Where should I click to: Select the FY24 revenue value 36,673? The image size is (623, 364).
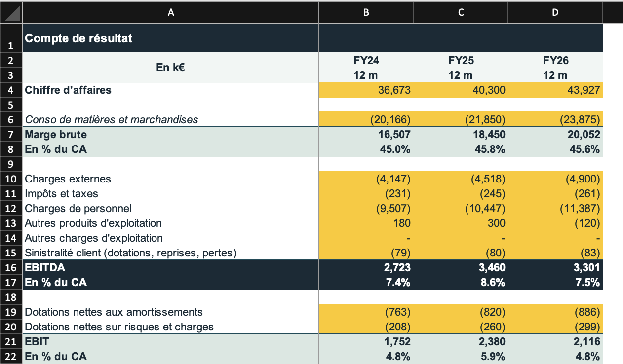(x=366, y=90)
